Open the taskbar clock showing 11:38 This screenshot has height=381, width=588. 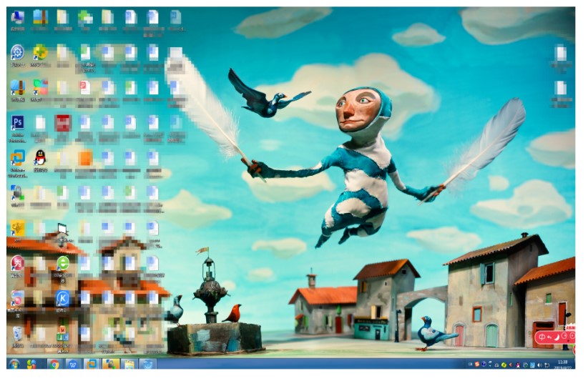pos(562,364)
